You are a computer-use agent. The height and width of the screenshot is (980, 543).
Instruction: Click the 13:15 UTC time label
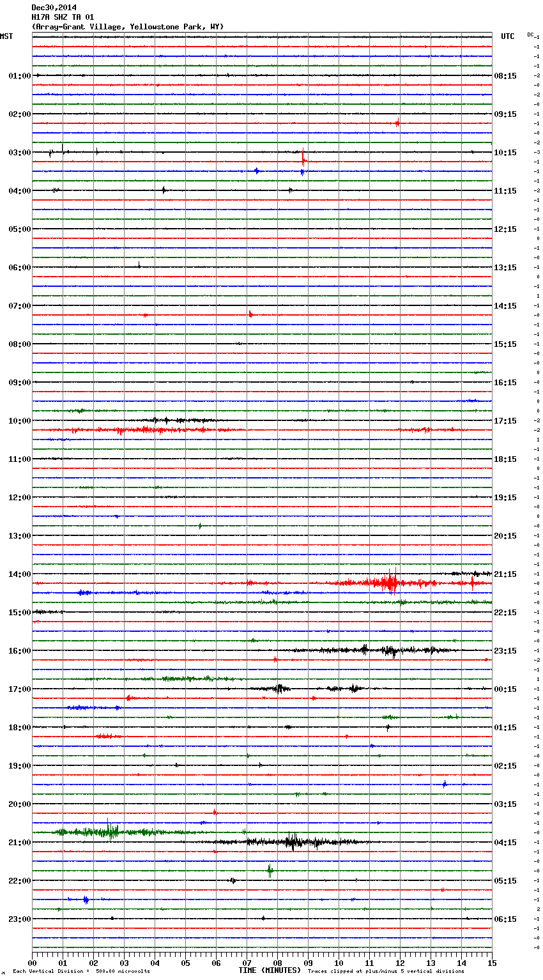505,268
